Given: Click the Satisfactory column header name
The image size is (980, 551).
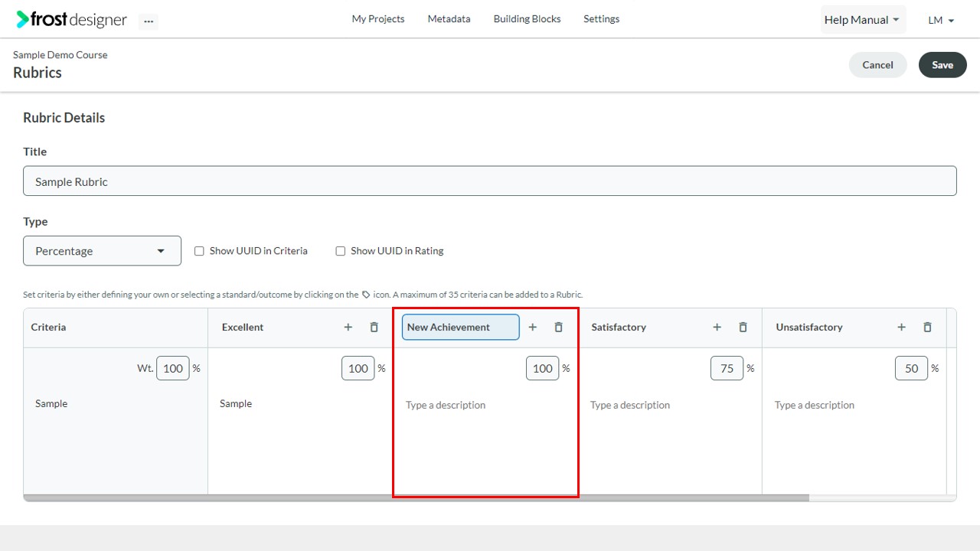Looking at the screenshot, I should pyautogui.click(x=619, y=327).
